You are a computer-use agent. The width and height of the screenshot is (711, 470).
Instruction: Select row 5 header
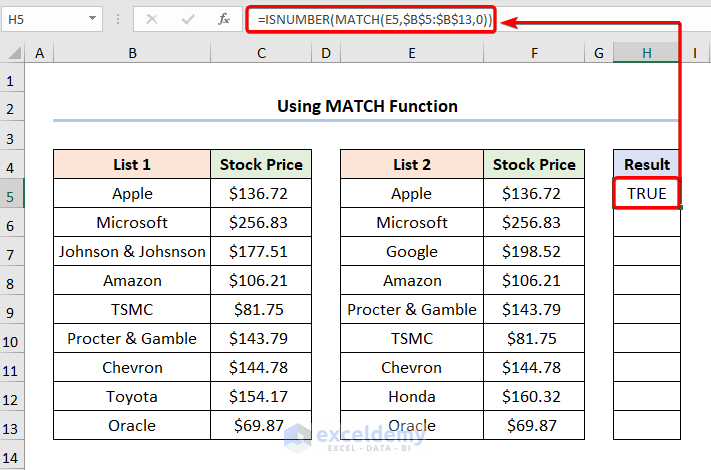point(12,194)
